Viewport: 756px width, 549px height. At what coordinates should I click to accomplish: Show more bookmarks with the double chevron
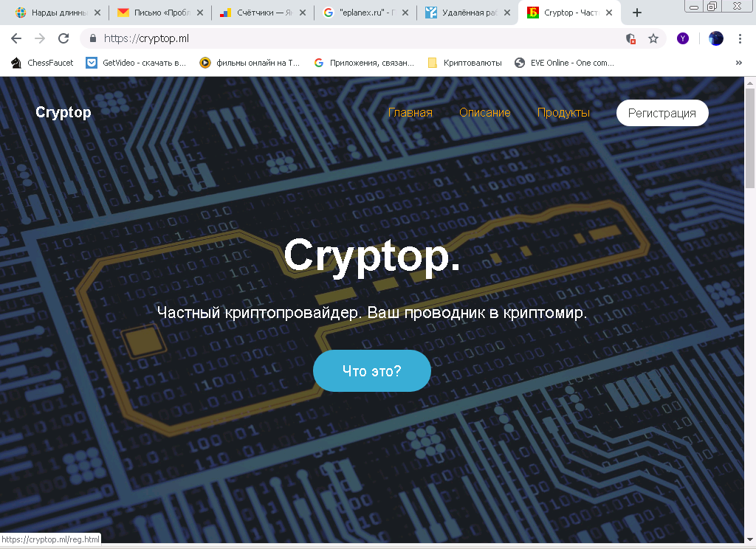coord(738,63)
